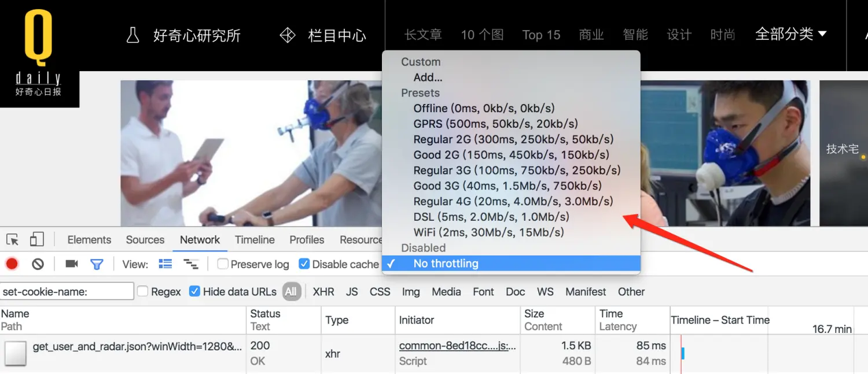Filter requests by Font

coord(483,292)
